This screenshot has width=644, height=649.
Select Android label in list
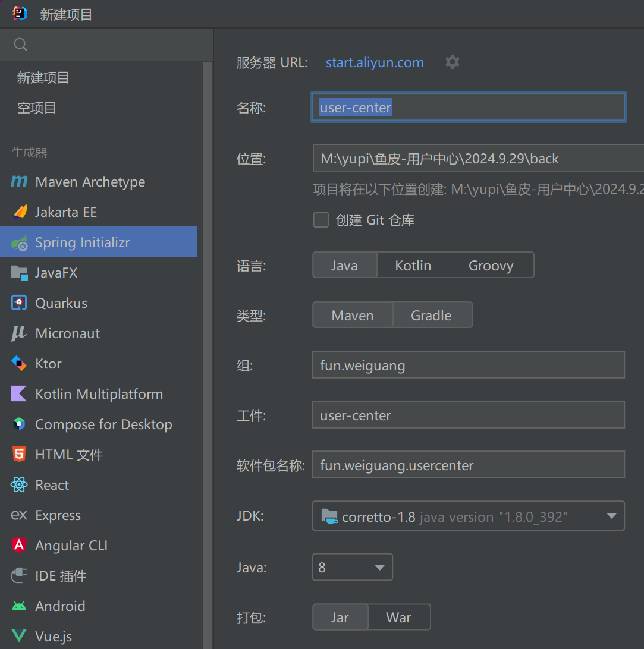pyautogui.click(x=61, y=606)
